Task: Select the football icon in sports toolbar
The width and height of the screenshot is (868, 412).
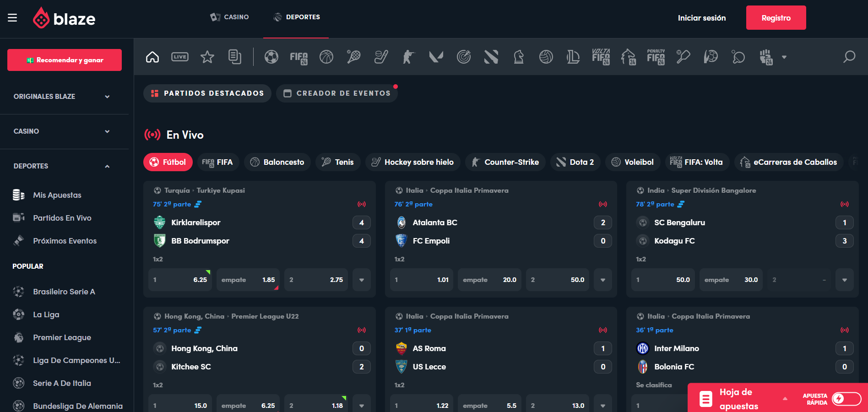Action: point(271,57)
